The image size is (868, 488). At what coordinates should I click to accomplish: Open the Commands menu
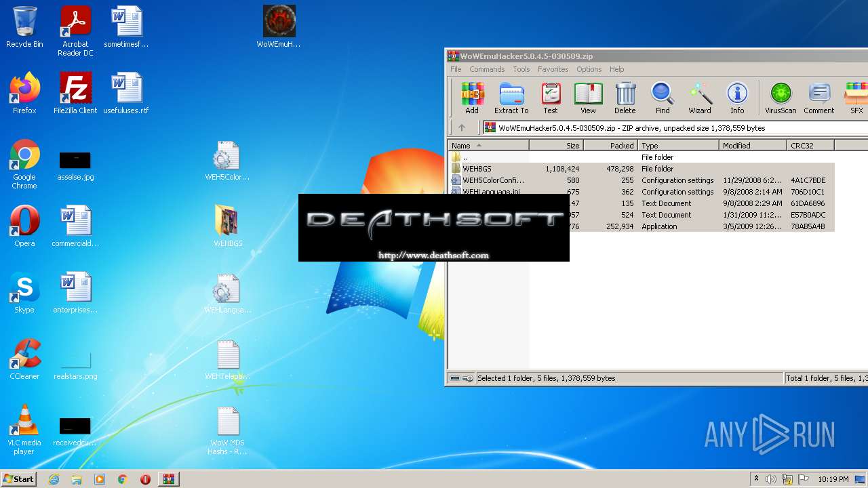click(x=487, y=69)
